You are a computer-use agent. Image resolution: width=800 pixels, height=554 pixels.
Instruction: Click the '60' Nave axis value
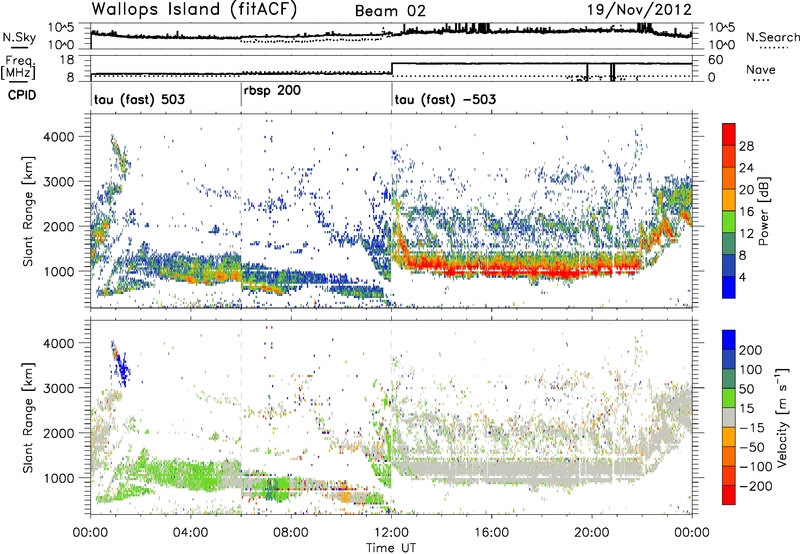716,60
